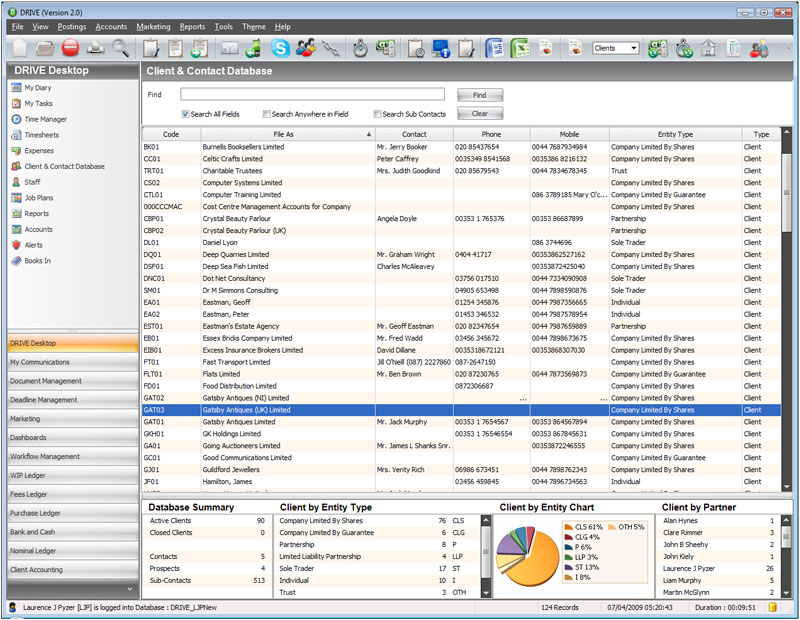Click the monitor with info badge icon
Image resolution: width=800 pixels, height=620 pixels.
(441, 48)
